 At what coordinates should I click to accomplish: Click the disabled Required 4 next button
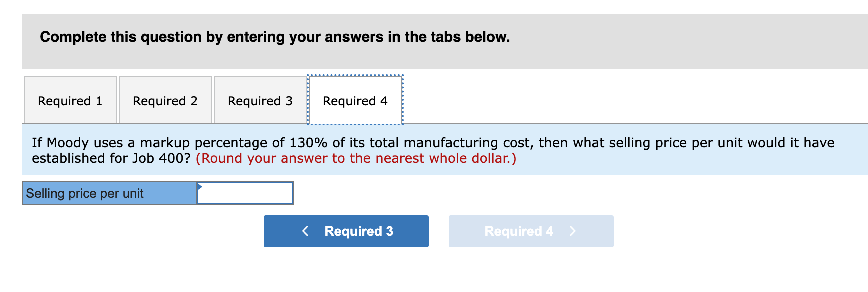coord(531,231)
